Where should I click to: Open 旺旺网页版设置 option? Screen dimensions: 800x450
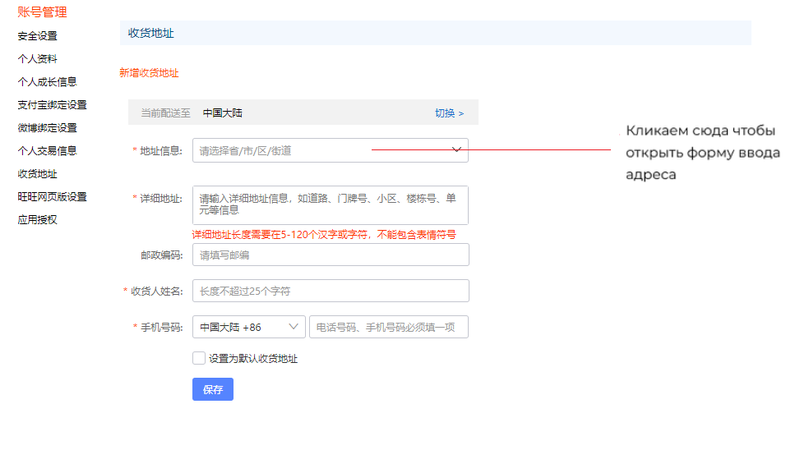pyautogui.click(x=52, y=197)
